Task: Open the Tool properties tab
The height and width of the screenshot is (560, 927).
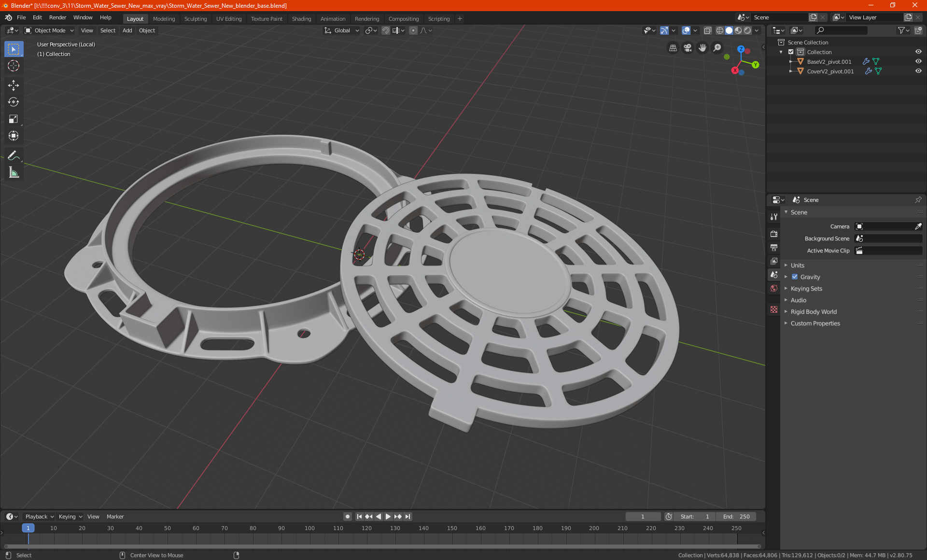Action: click(x=774, y=217)
